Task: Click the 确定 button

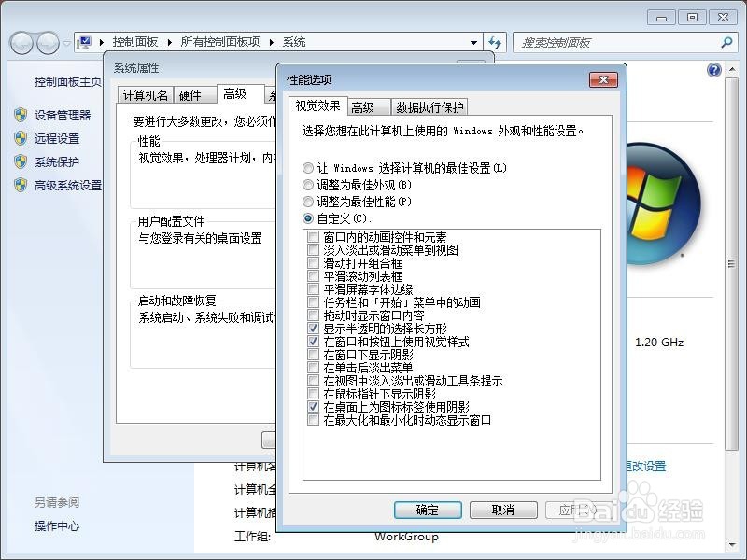Action: tap(428, 510)
